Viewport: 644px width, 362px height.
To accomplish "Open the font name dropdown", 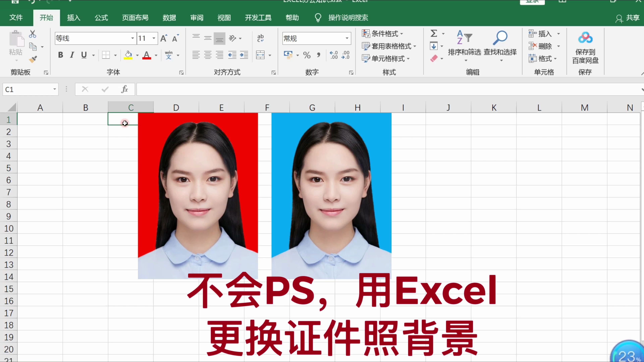I will (132, 38).
